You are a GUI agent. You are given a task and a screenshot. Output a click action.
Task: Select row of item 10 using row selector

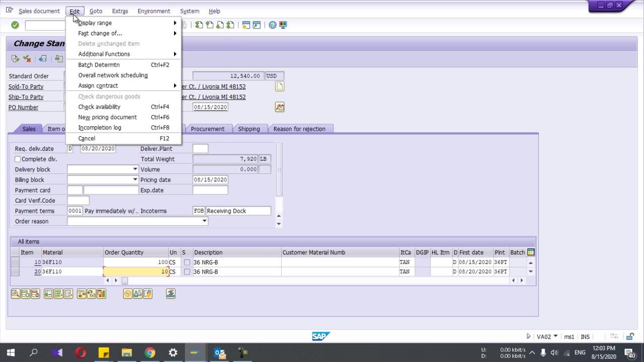(15, 262)
